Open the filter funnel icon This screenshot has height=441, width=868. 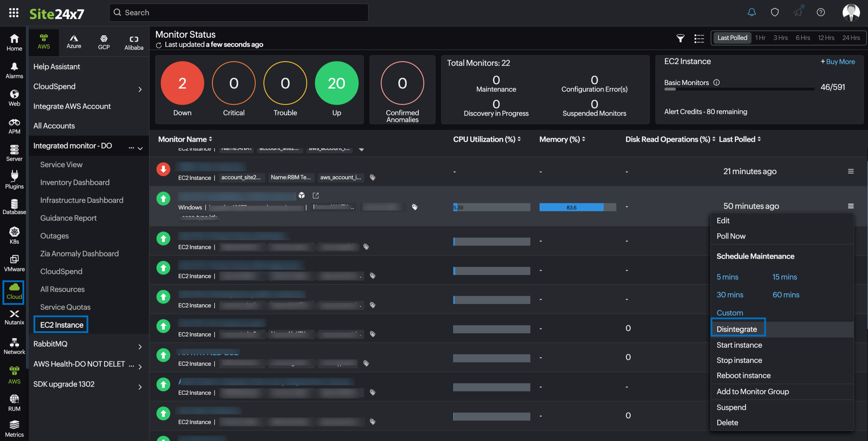(x=680, y=38)
